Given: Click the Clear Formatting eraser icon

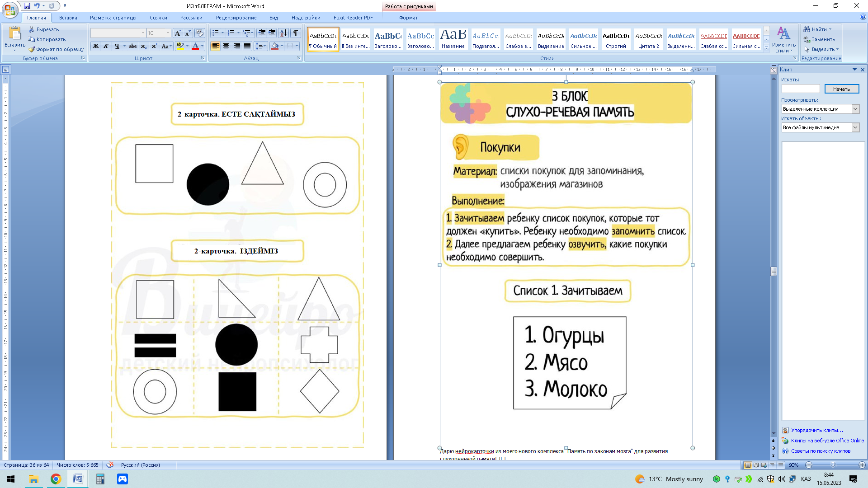Looking at the screenshot, I should coord(199,33).
